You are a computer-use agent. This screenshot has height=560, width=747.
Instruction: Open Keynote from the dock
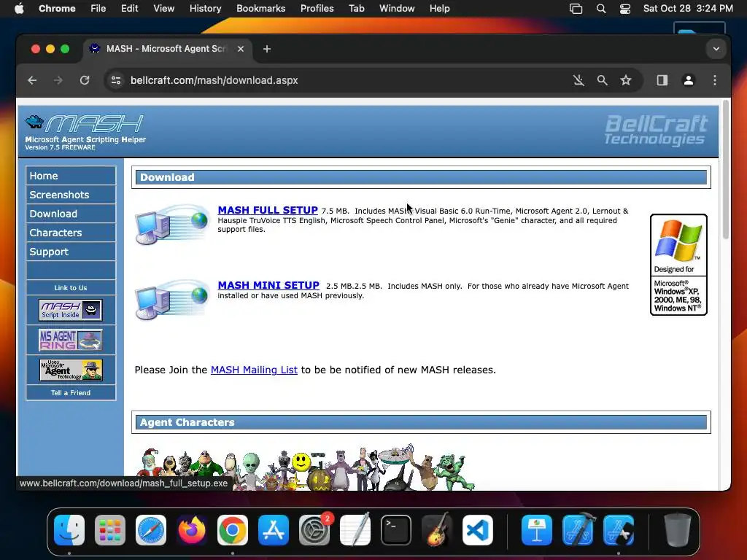[537, 530]
